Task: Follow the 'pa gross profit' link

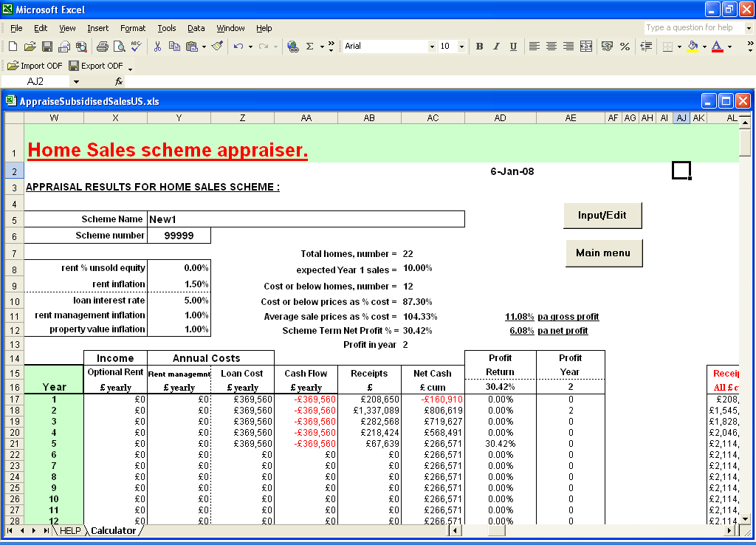Action: click(x=568, y=316)
